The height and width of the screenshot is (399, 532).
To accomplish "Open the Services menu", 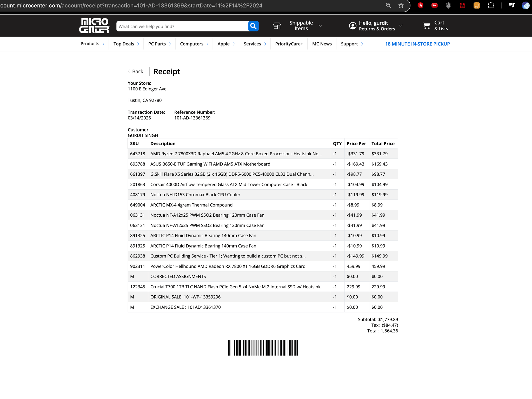I will 252,44.
